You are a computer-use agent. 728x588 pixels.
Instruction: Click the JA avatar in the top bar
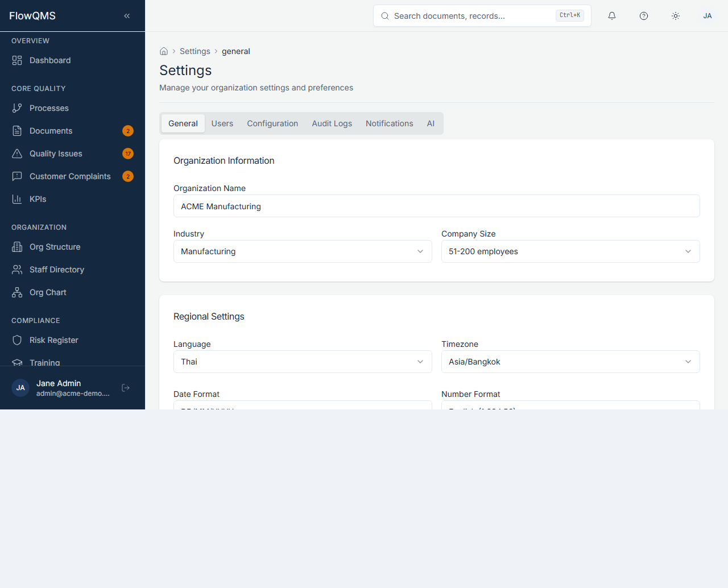[707, 15]
